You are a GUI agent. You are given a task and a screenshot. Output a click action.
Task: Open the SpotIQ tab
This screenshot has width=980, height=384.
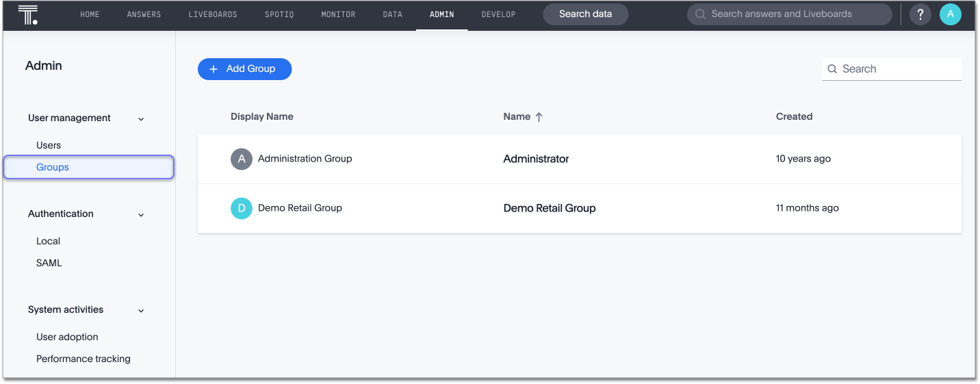[279, 14]
